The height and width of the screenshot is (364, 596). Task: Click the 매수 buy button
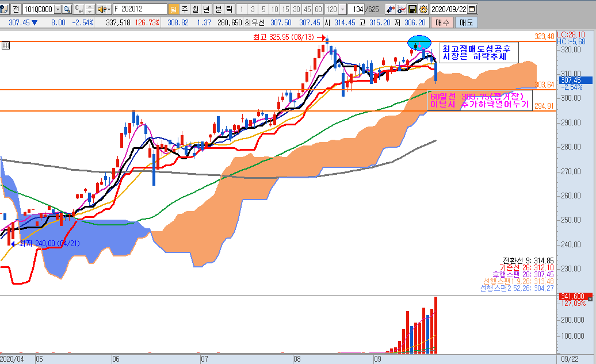[x=442, y=23]
